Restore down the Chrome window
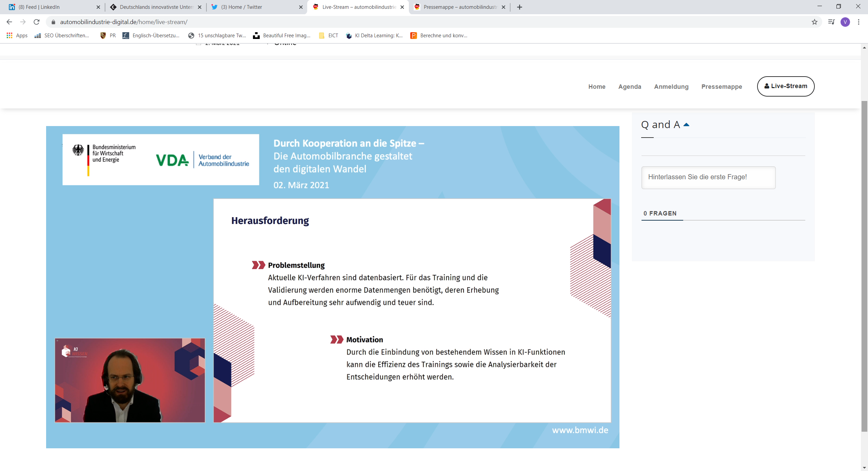The image size is (868, 471). pos(839,6)
